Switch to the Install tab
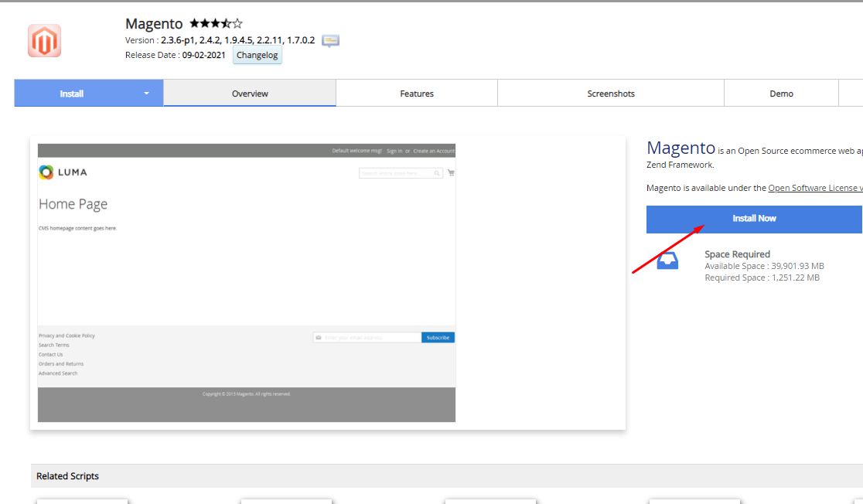The width and height of the screenshot is (863, 504). [x=72, y=94]
